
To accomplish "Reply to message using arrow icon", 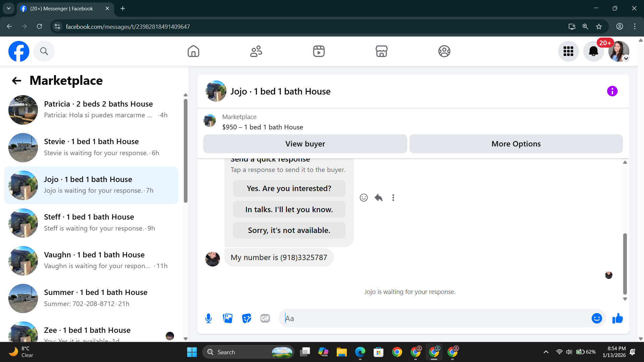I will point(378,198).
